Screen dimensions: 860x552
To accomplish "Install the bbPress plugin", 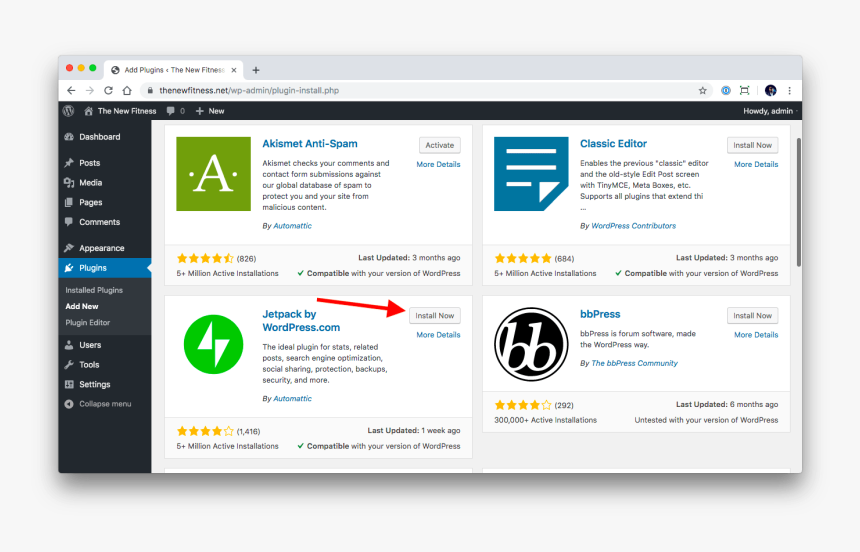I will [x=752, y=316].
